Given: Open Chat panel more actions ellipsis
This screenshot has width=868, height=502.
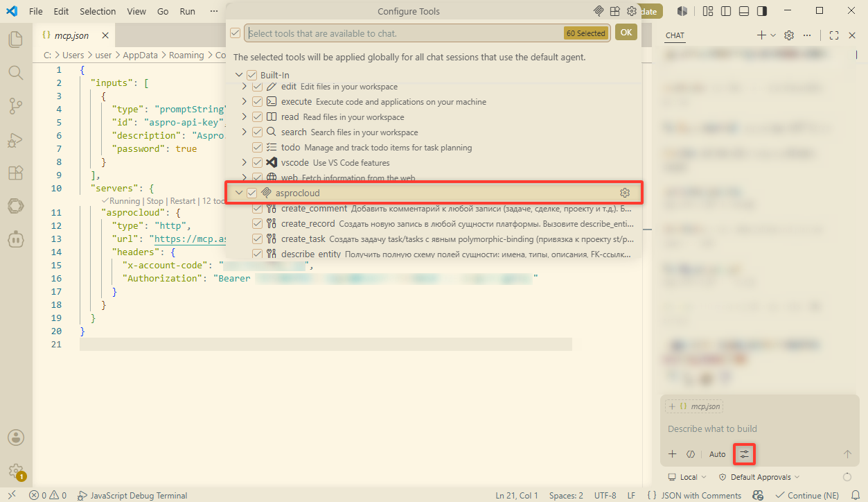Looking at the screenshot, I should coord(807,35).
